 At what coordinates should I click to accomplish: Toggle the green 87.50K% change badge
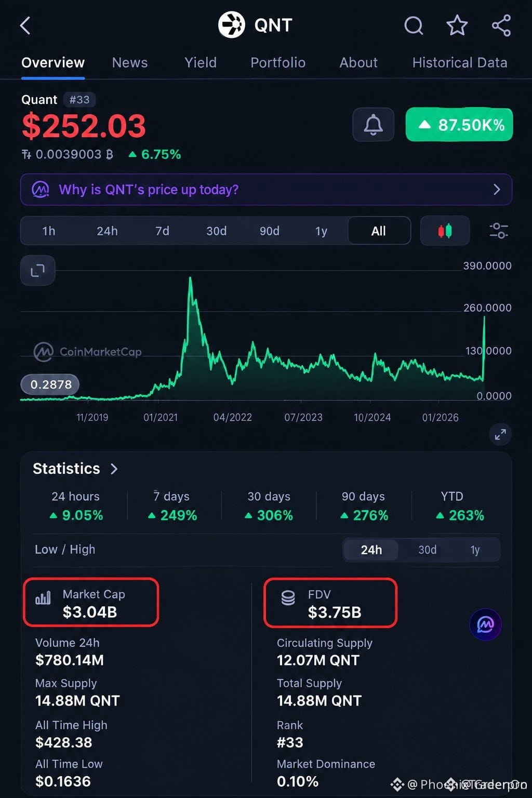(x=459, y=125)
